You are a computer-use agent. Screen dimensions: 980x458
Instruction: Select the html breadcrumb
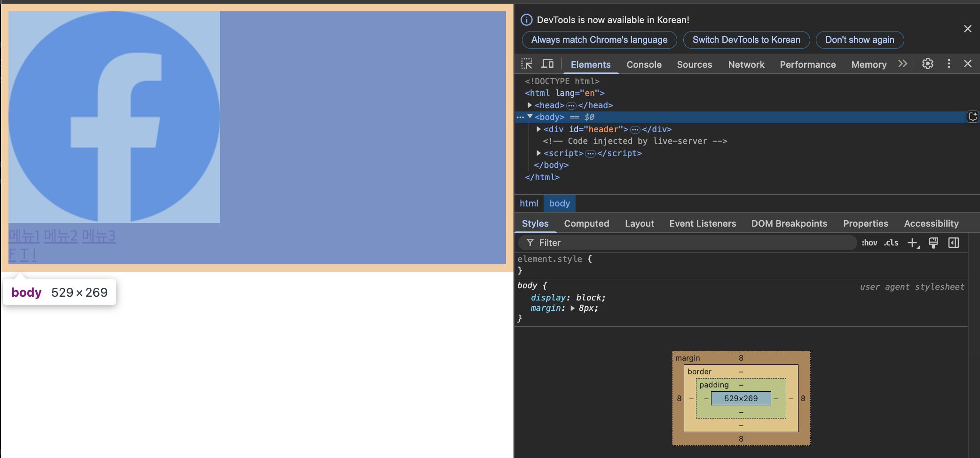pos(529,203)
